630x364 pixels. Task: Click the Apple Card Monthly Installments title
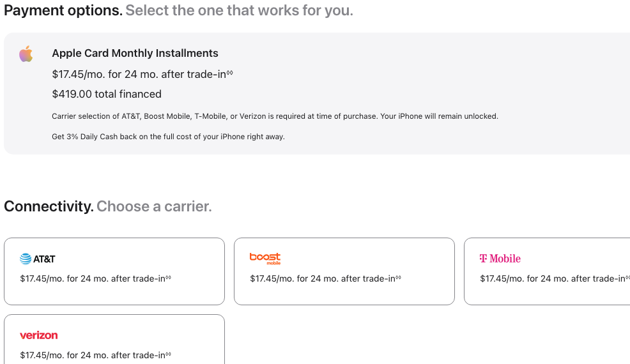point(135,54)
